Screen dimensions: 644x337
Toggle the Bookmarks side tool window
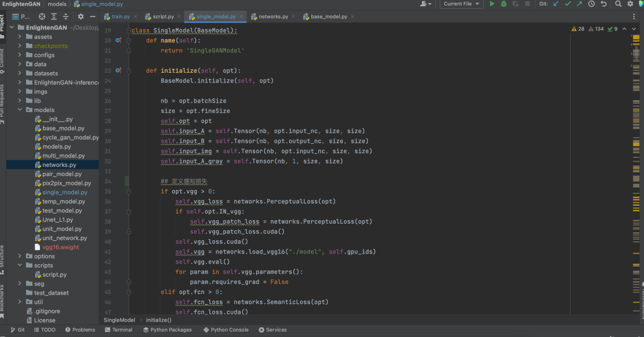pyautogui.click(x=2, y=301)
